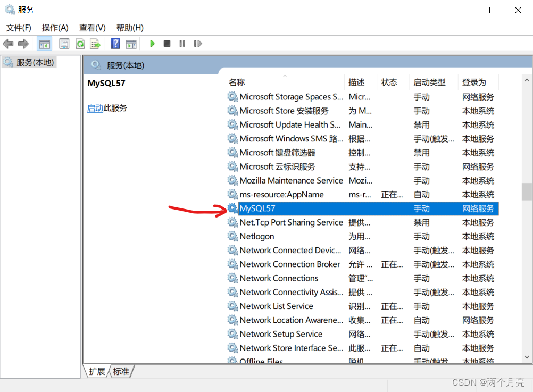Click the gear icon of Network Connection Broker

[x=232, y=264]
